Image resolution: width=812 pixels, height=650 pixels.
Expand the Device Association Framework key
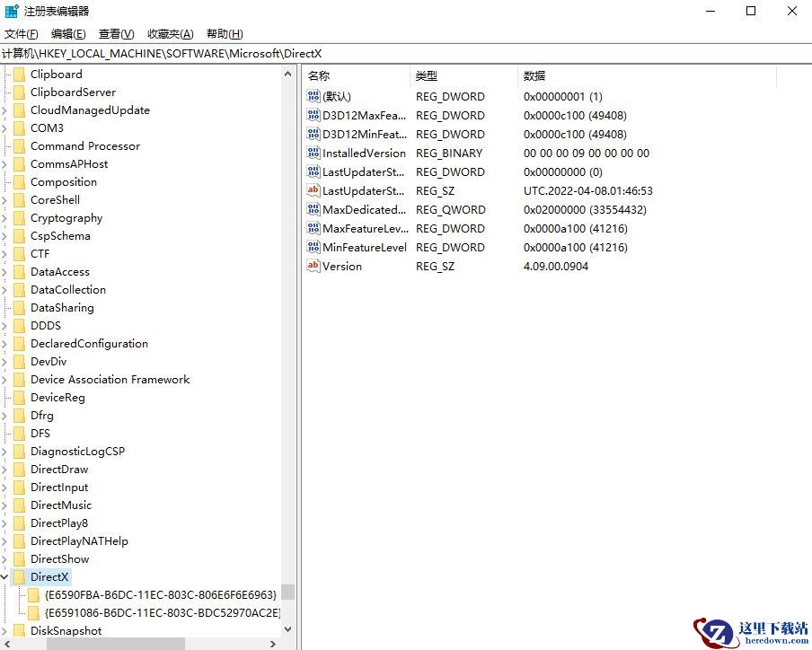(4, 380)
